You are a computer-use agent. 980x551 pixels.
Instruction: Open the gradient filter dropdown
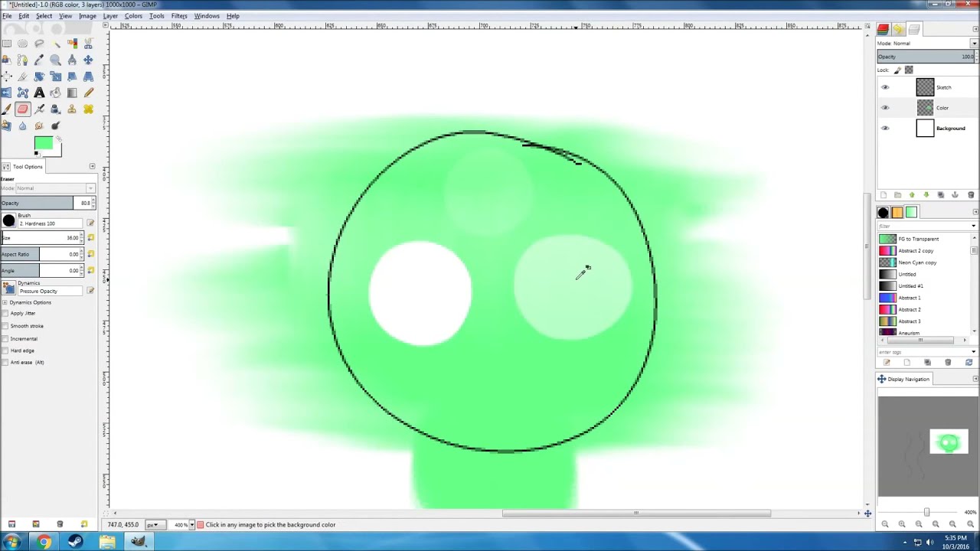pos(973,227)
